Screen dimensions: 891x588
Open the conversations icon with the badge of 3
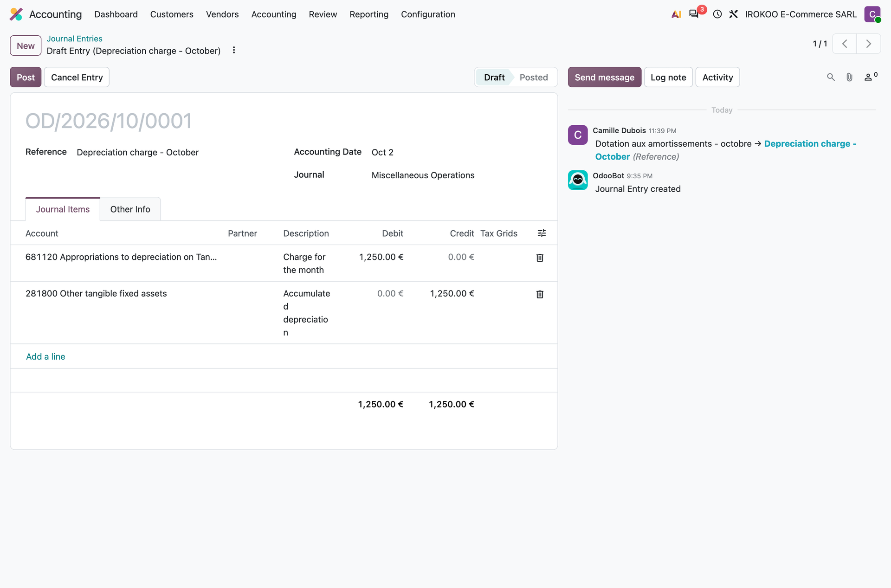coord(694,14)
